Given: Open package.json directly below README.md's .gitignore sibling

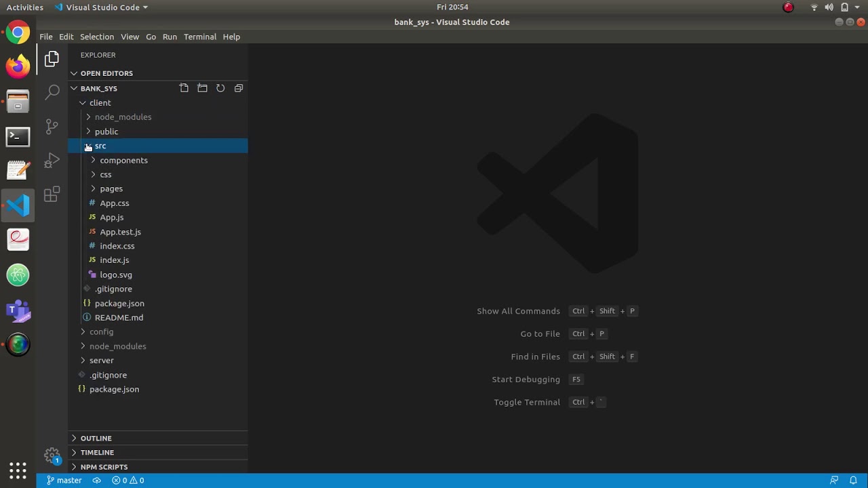Looking at the screenshot, I should pyautogui.click(x=158, y=303).
